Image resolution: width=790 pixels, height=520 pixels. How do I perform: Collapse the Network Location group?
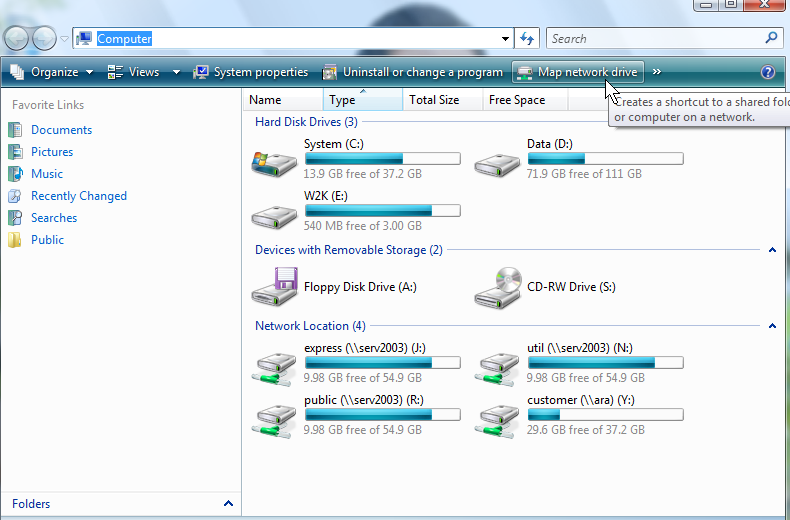(772, 326)
